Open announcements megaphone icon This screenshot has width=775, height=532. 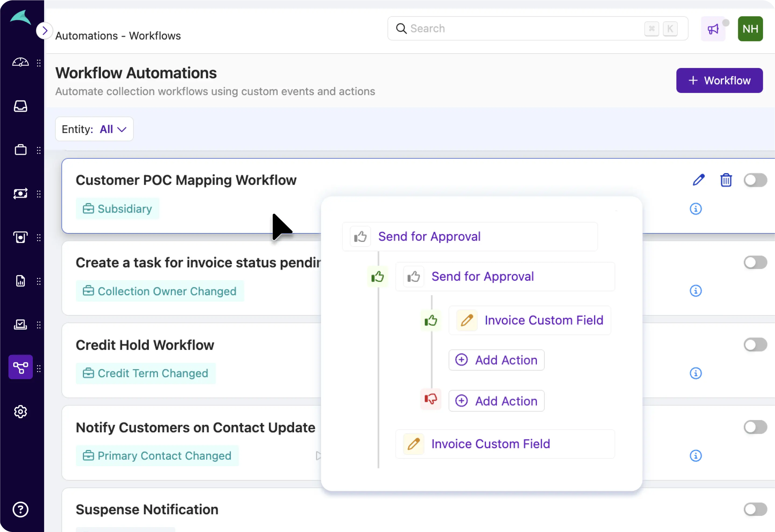pos(713,29)
